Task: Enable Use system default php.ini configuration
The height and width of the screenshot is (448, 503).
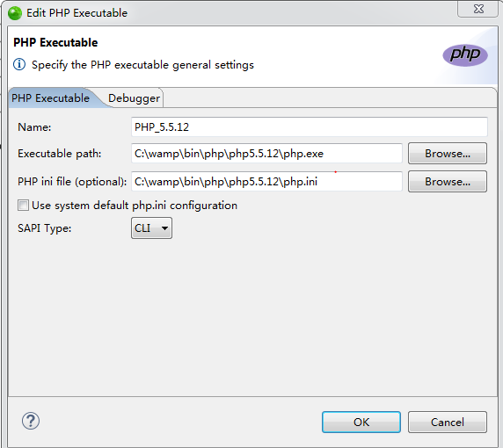Action: click(23, 205)
